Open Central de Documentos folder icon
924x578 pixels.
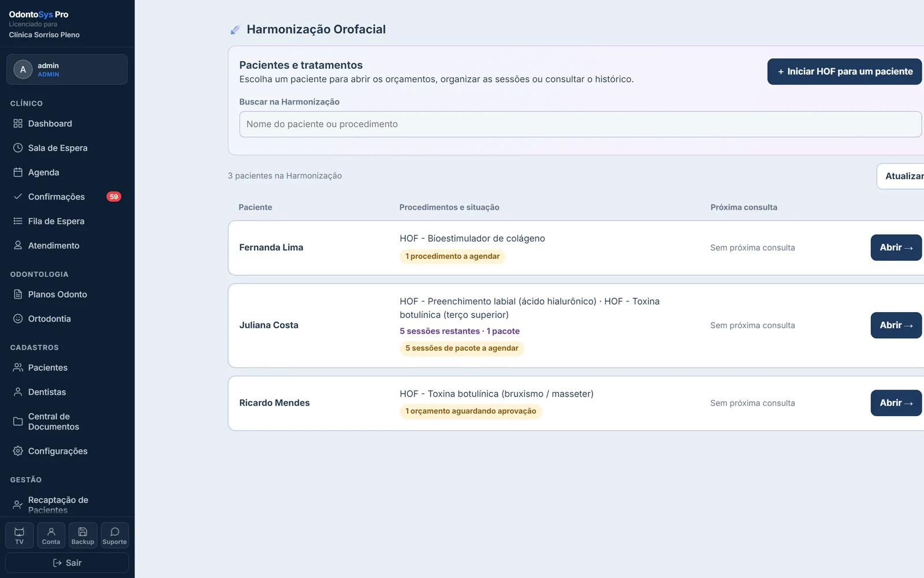pyautogui.click(x=18, y=421)
